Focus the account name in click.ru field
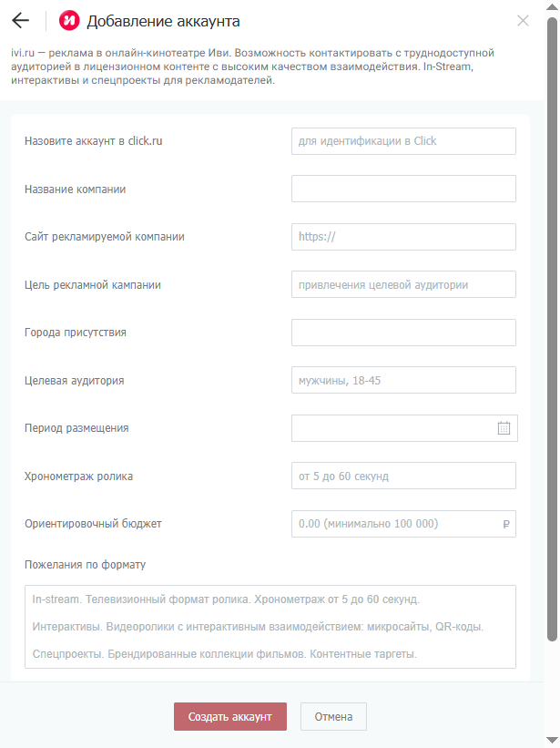Image resolution: width=560 pixels, height=748 pixels. pos(403,141)
